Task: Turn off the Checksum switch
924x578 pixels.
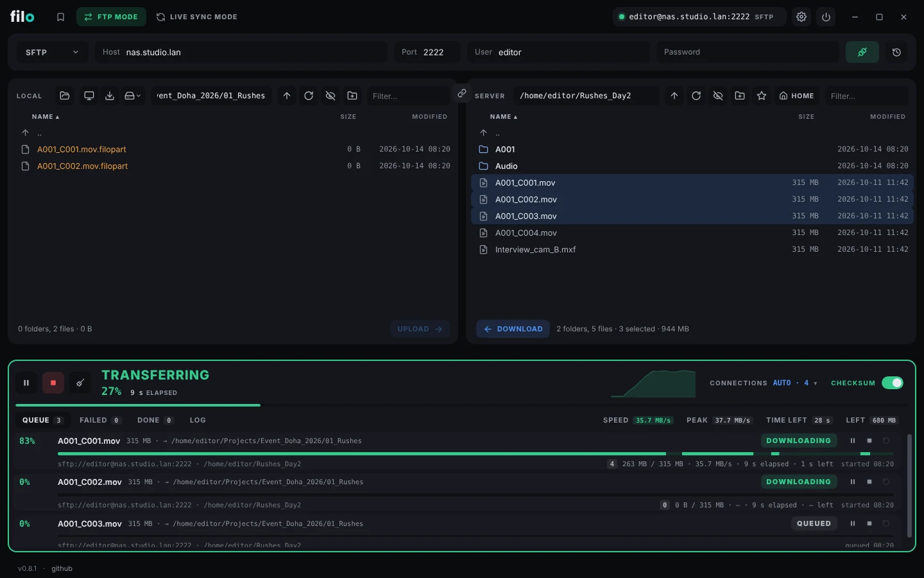Action: pyautogui.click(x=892, y=383)
